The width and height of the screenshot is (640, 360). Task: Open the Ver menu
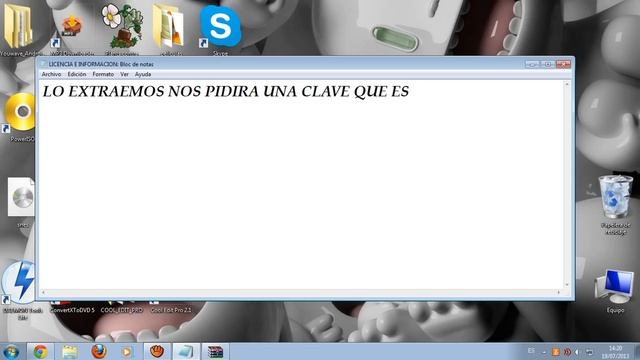[124, 74]
